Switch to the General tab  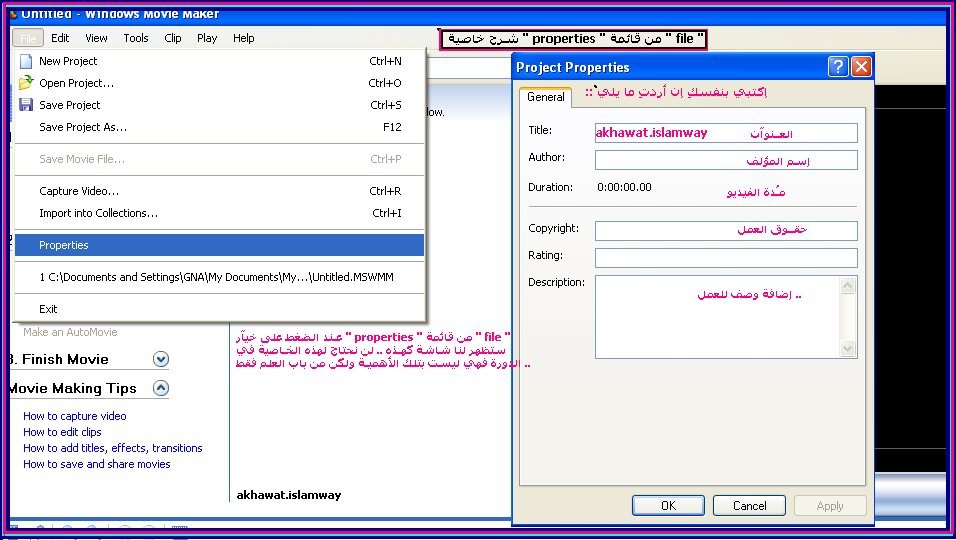click(546, 97)
